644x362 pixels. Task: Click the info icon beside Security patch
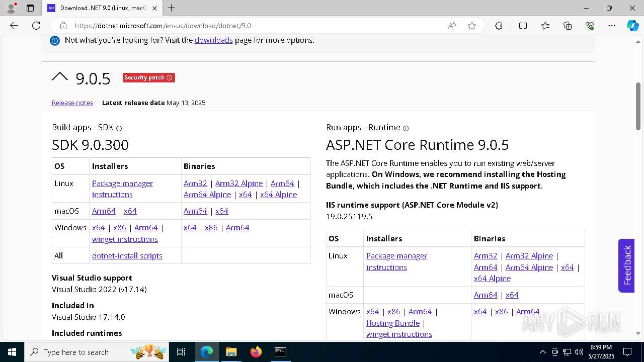tap(170, 77)
